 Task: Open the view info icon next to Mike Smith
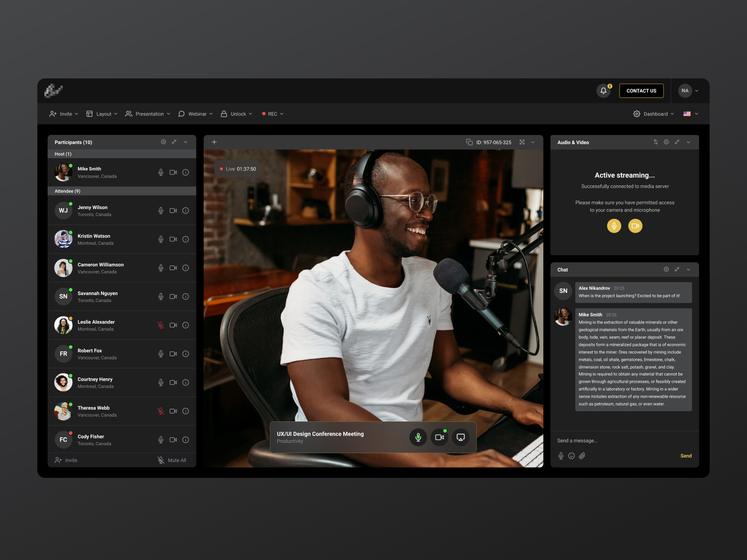(x=185, y=172)
